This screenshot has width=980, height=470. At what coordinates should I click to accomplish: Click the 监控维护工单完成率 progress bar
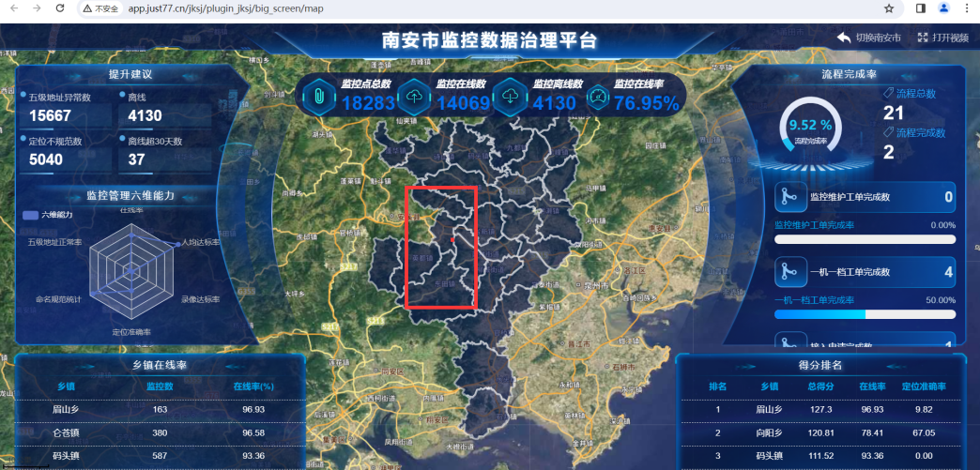click(x=865, y=238)
